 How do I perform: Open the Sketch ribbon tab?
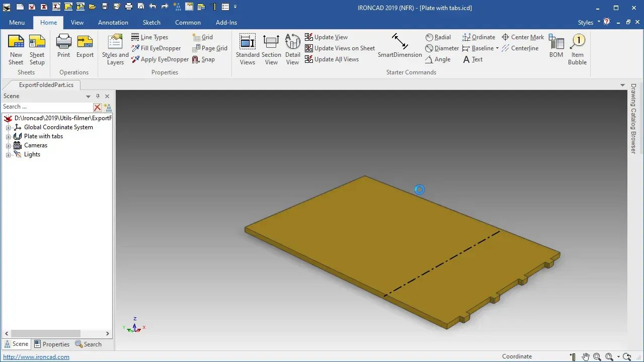(x=151, y=22)
